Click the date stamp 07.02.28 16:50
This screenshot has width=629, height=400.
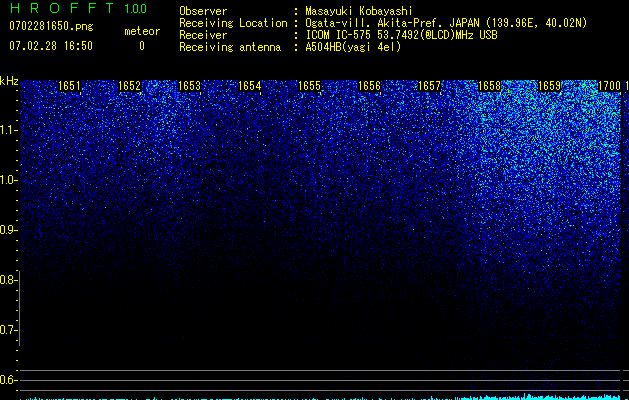click(x=51, y=46)
